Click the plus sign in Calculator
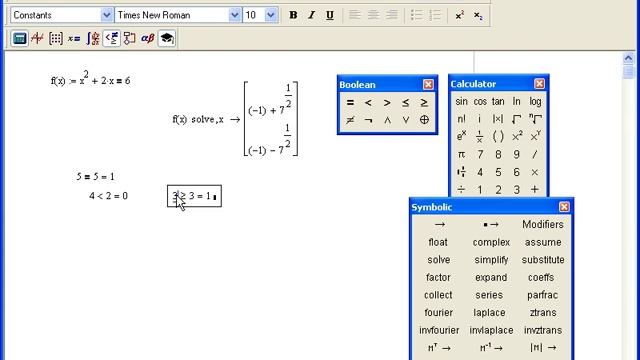Image resolution: width=640 pixels, height=360 pixels. [535, 190]
